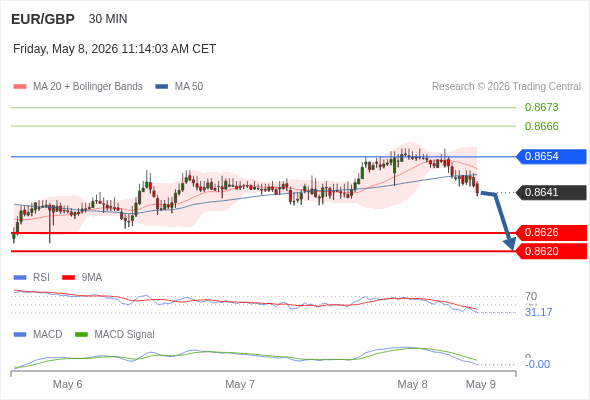The image size is (590, 400).
Task: Click the MA 20 + Bollinger Bands label
Action: [x=88, y=87]
